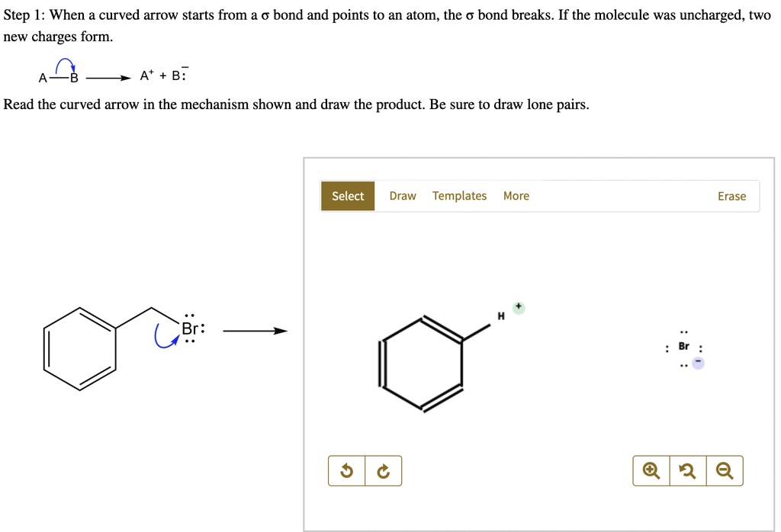The image size is (781, 532).
Task: Click the lone pairs on the bromide ion
Action: [683, 331]
